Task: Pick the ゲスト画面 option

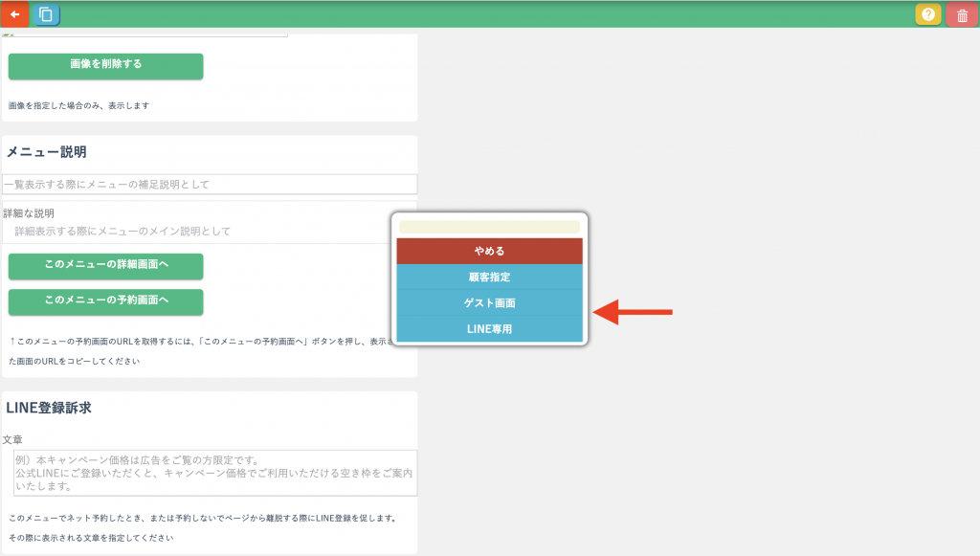Action: coord(489,303)
